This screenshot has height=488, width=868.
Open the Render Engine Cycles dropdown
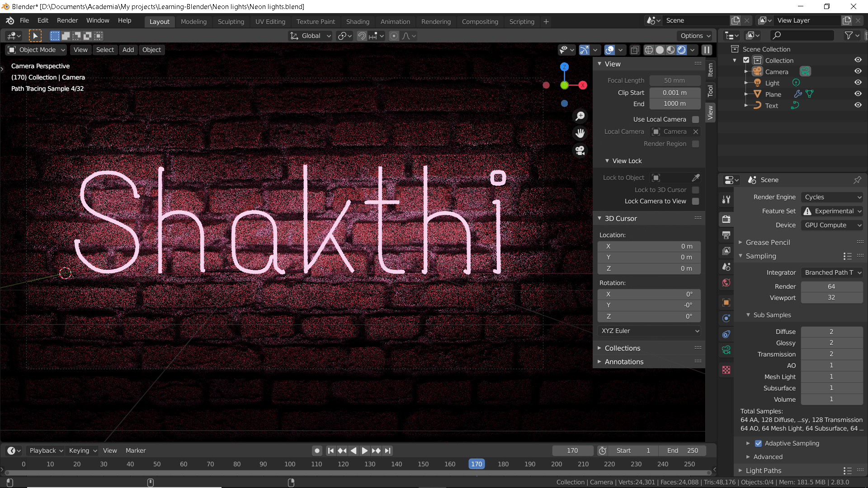[x=832, y=197]
